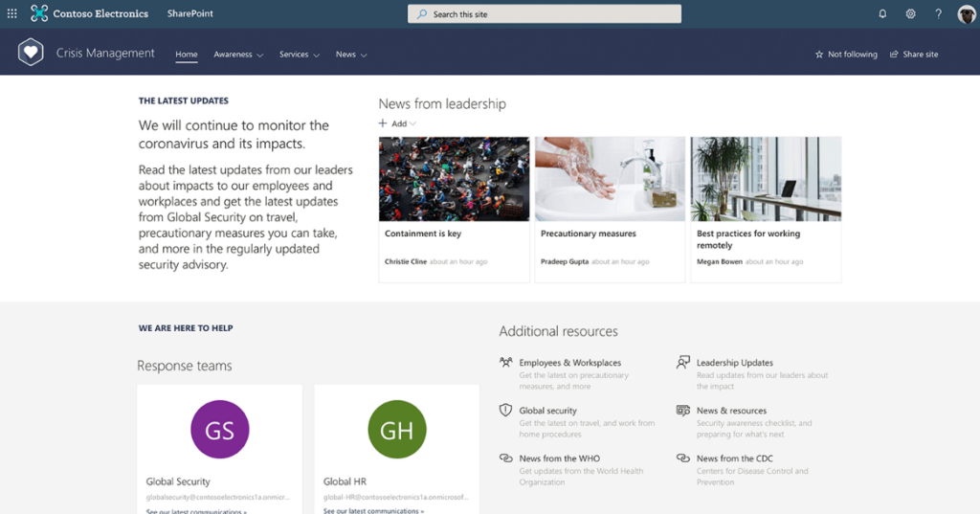Open the Crisis Management site title
Viewport: 980px width, 514px height.
[105, 54]
